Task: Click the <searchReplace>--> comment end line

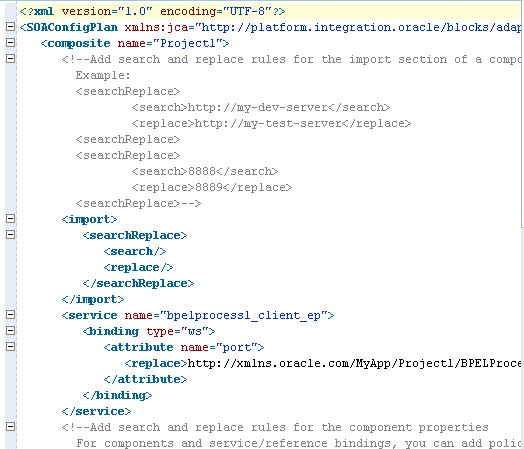Action: point(138,203)
